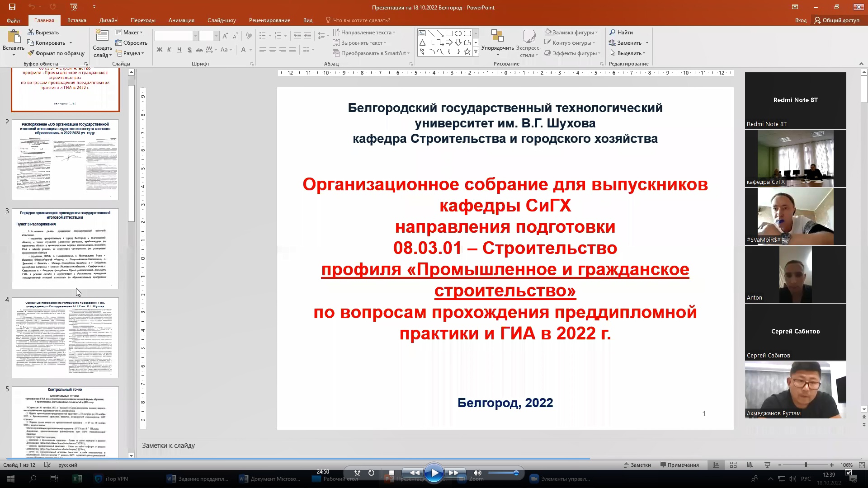The width and height of the screenshot is (868, 488).
Task: Toggle the Notes (Заметки) status bar button
Action: pos(637,465)
